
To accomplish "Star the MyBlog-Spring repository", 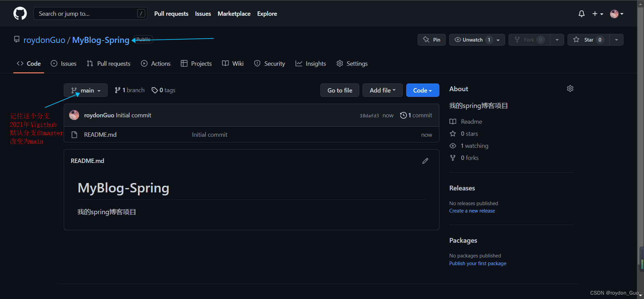I will click(x=588, y=40).
